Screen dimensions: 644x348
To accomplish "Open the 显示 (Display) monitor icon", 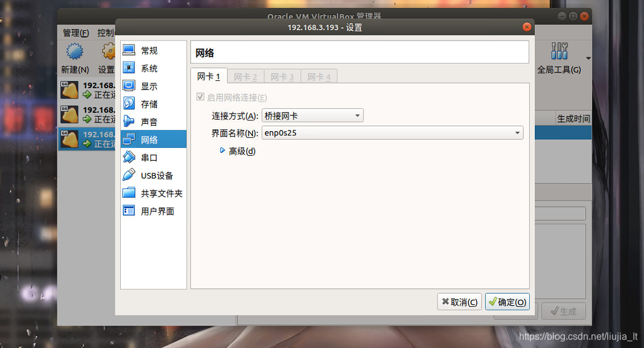I will (x=129, y=86).
